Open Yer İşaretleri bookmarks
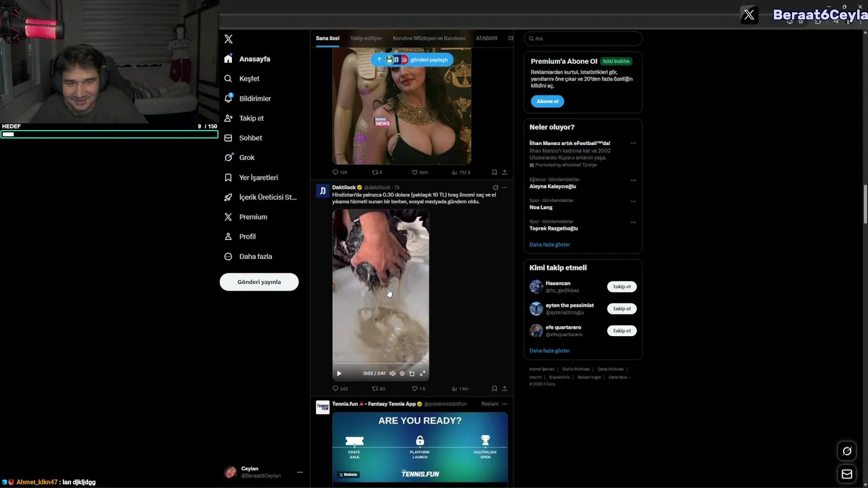Viewport: 868px width, 488px height. [x=251, y=178]
